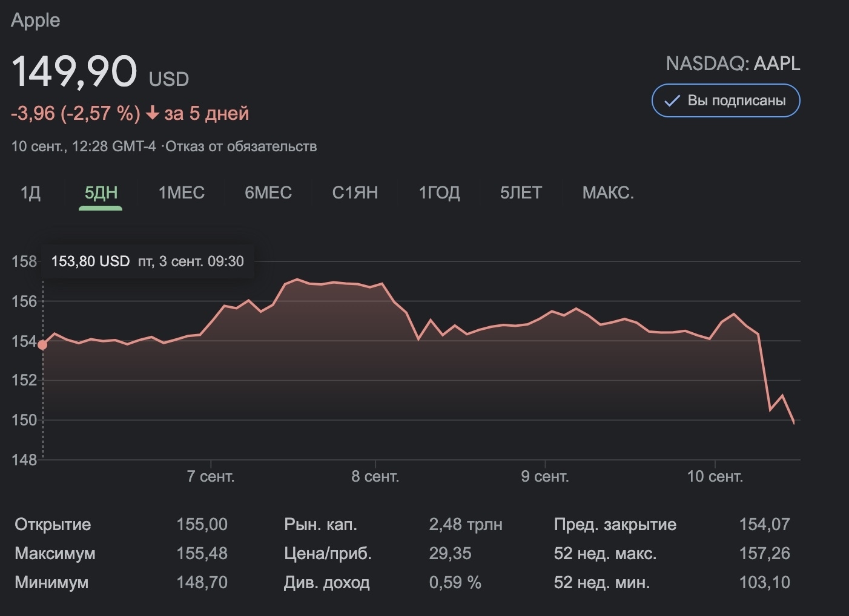This screenshot has height=616, width=849.
Task: Open the 5ЛЕТ chart range tab
Action: [x=521, y=193]
